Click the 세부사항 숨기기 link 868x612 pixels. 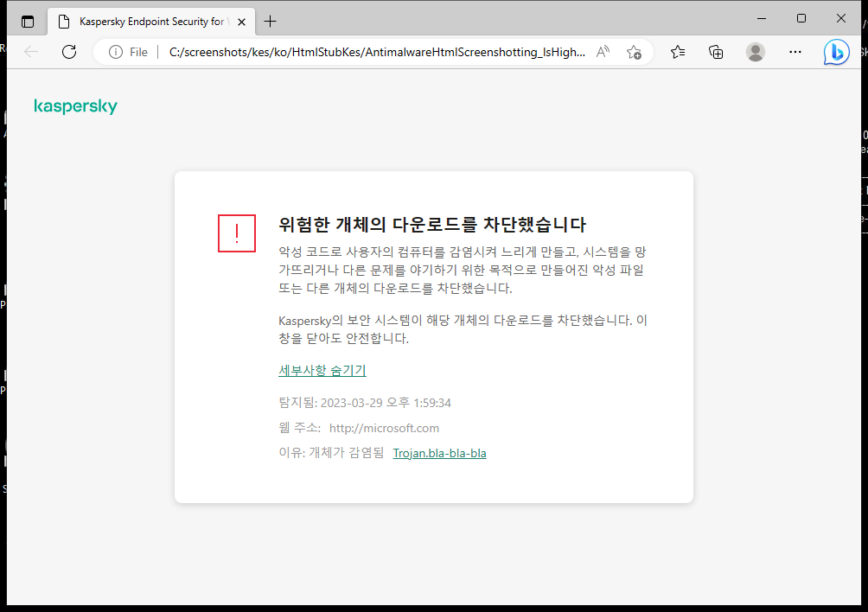(x=322, y=370)
